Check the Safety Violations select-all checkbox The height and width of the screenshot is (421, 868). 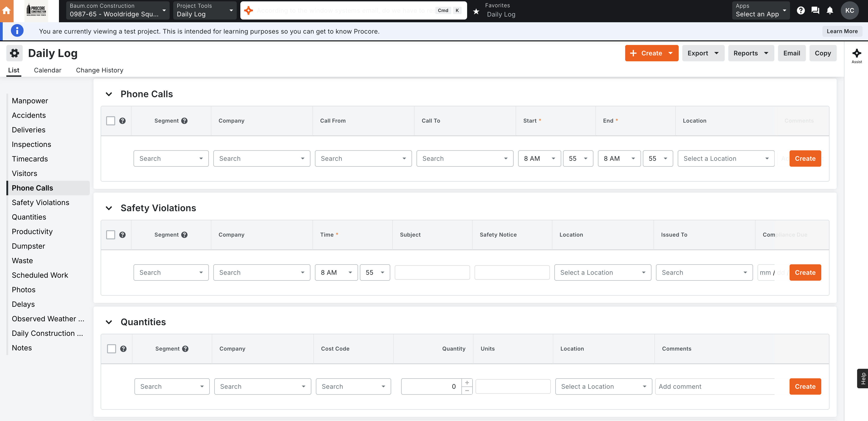110,235
